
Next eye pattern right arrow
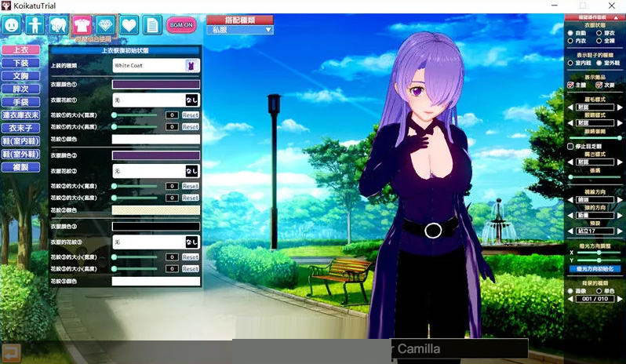(x=619, y=123)
